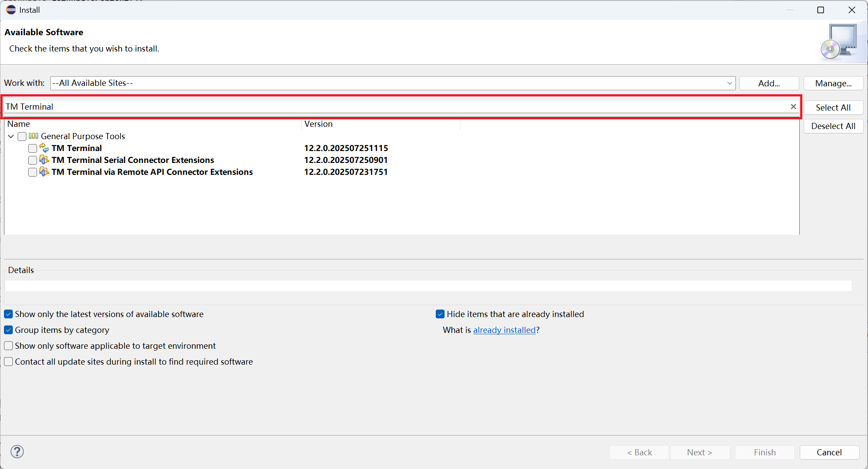Screen dimensions: 868x469
Task: Select TM Terminal Serial Connector Extensions row
Action: point(133,160)
